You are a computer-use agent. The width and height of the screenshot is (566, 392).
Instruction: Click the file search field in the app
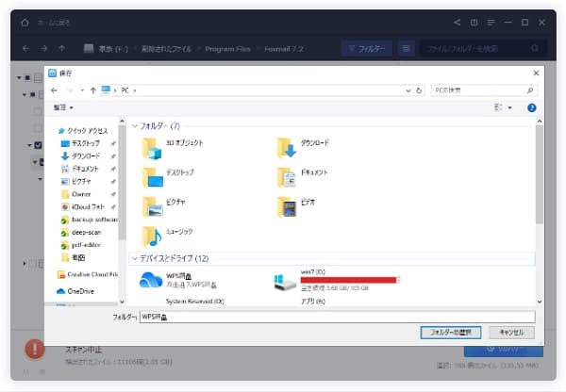(483, 48)
